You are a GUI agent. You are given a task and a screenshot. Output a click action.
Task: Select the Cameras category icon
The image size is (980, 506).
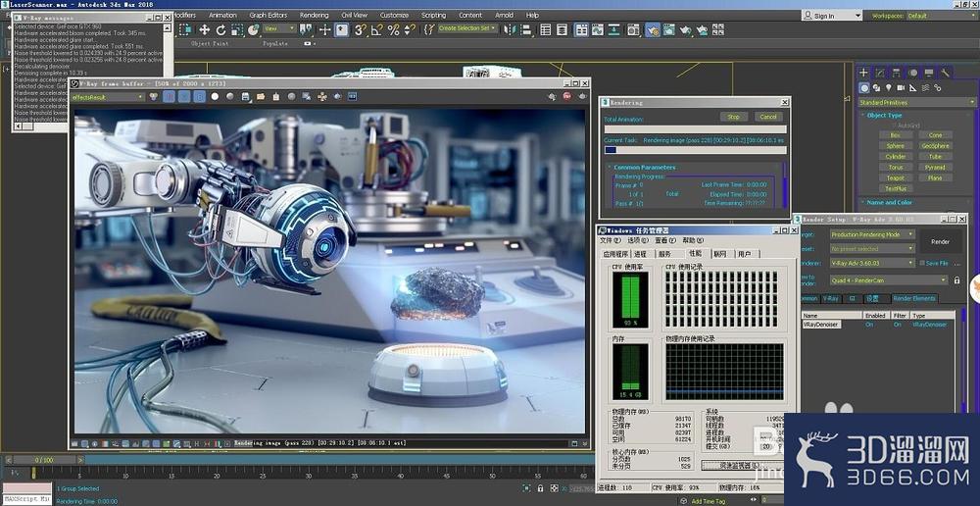coord(901,88)
